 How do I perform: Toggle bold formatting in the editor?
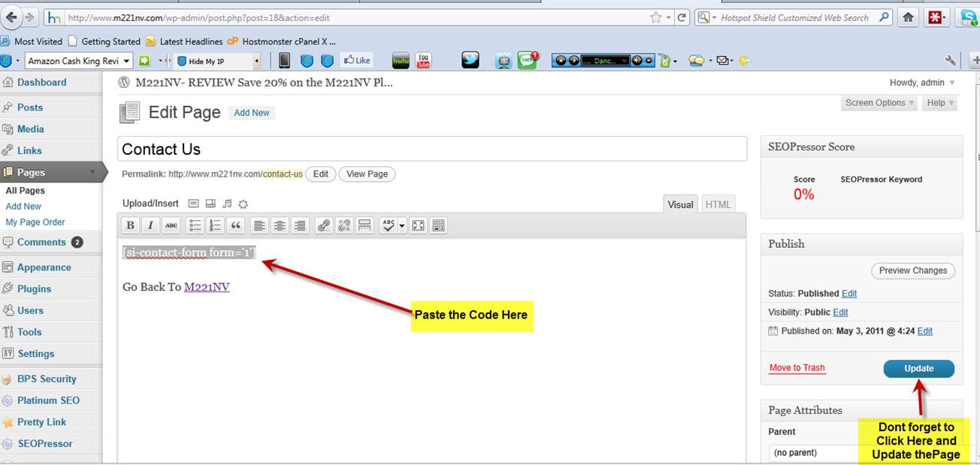coord(131,225)
